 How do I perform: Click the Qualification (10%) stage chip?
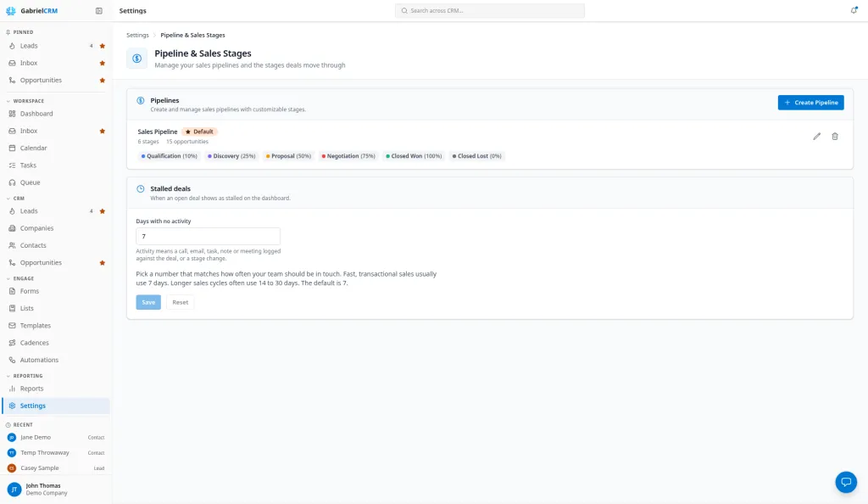click(x=170, y=156)
